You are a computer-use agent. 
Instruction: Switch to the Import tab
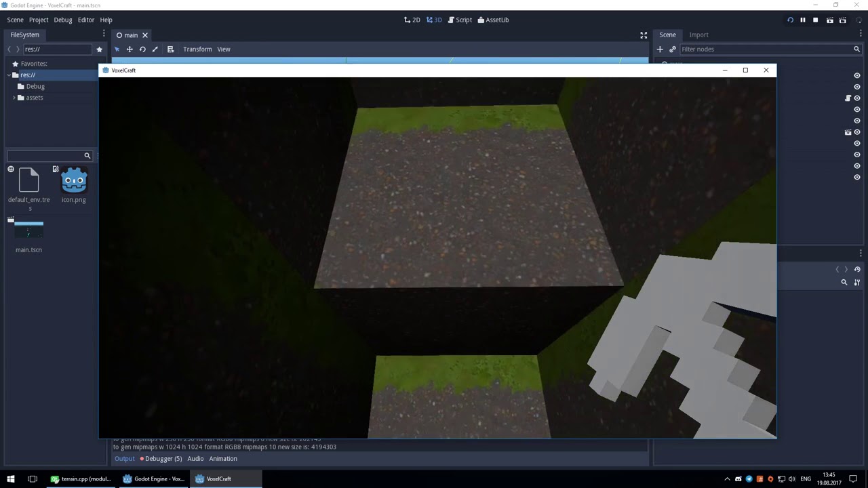pos(698,35)
